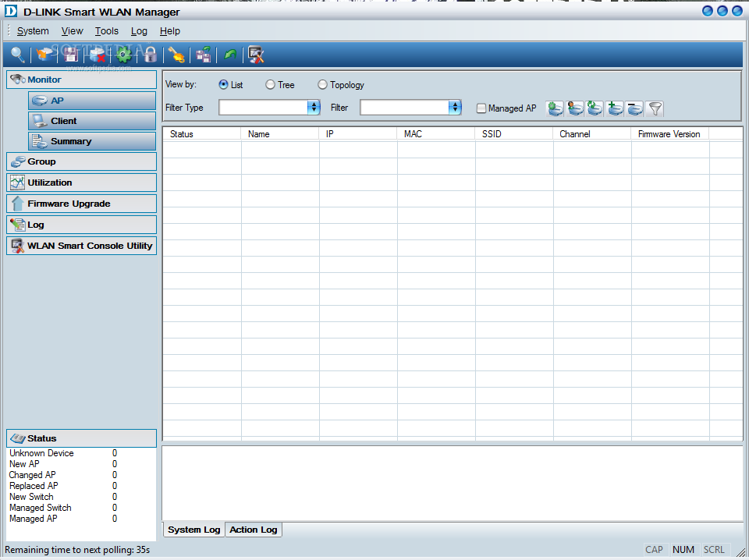Click the New AP status entry
749x560 pixels.
[x=24, y=464]
